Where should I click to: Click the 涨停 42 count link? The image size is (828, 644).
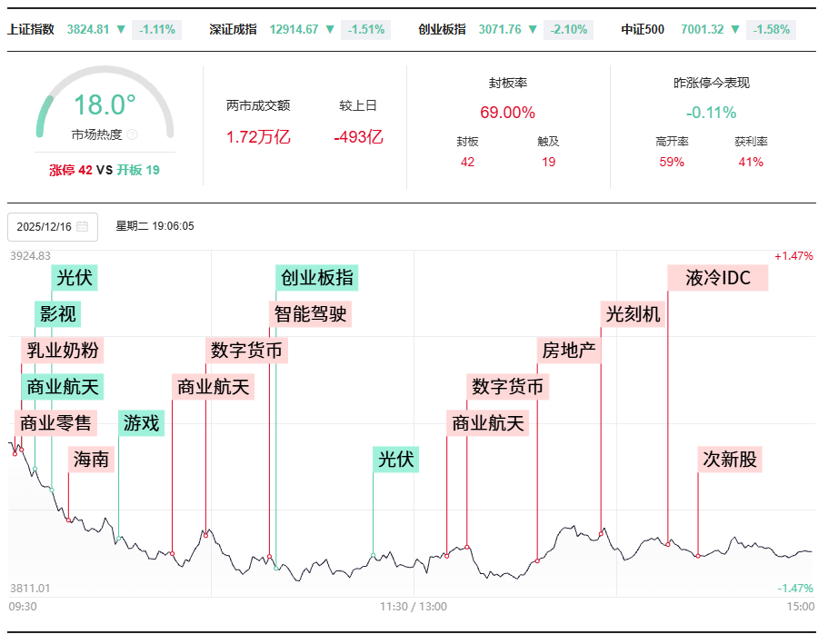click(x=70, y=169)
